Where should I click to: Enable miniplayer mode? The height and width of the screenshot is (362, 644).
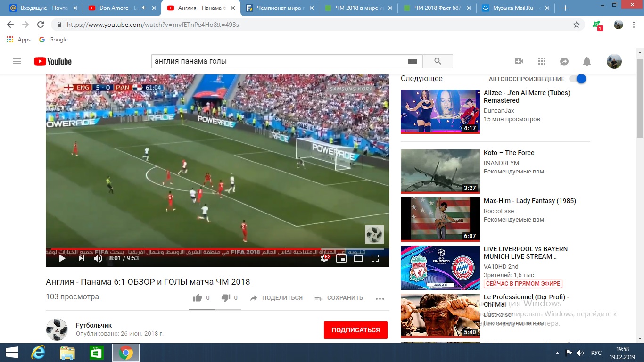[x=341, y=258]
